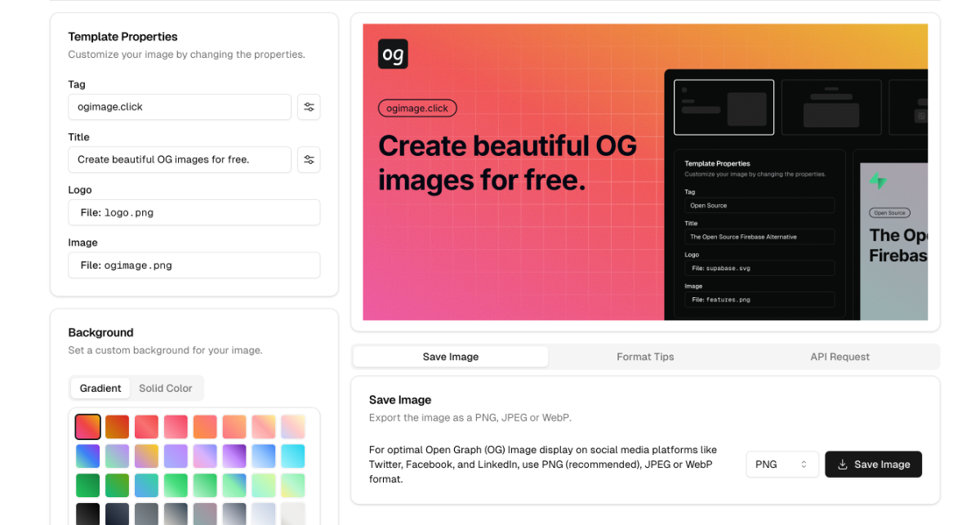The image size is (980, 525).
Task: Select the pure black gradient swatch
Action: [x=87, y=514]
